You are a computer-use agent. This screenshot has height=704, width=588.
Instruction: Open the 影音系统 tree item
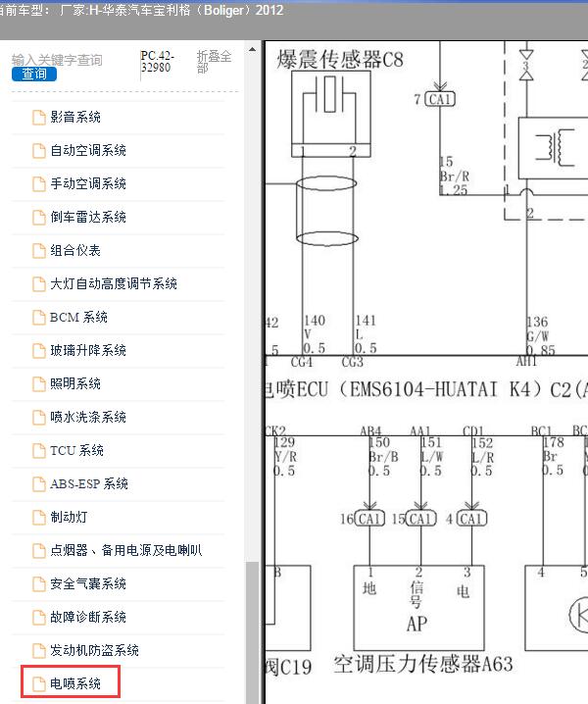(x=74, y=118)
